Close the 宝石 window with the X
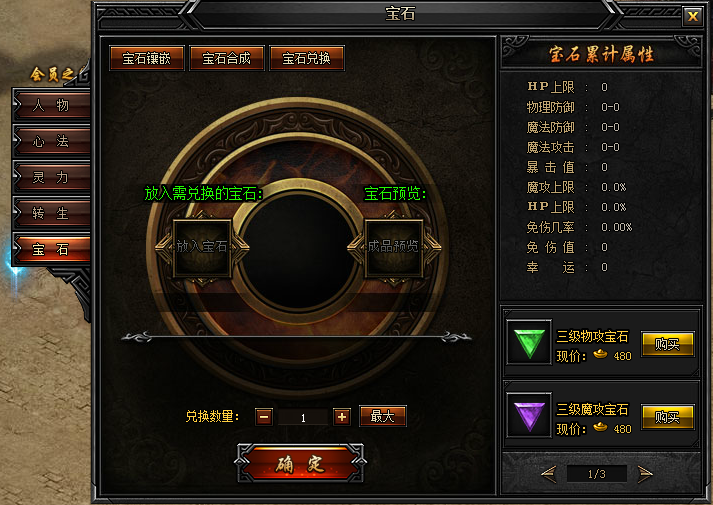The height and width of the screenshot is (505, 713). pyautogui.click(x=693, y=17)
